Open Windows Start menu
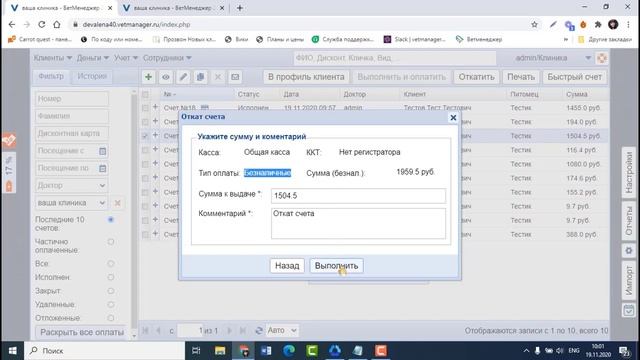The width and height of the screenshot is (640, 360). click(x=12, y=351)
